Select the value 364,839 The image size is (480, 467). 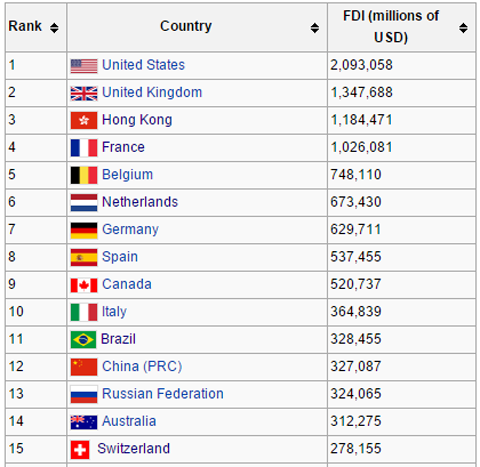click(356, 312)
